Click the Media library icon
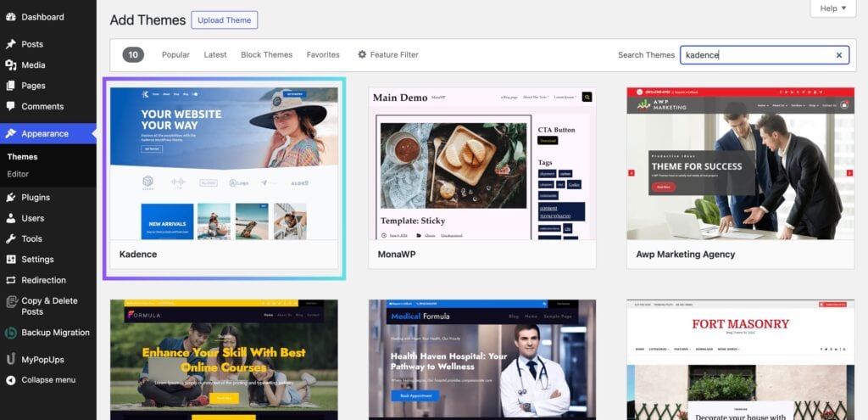This screenshot has height=420, width=868. [10, 64]
